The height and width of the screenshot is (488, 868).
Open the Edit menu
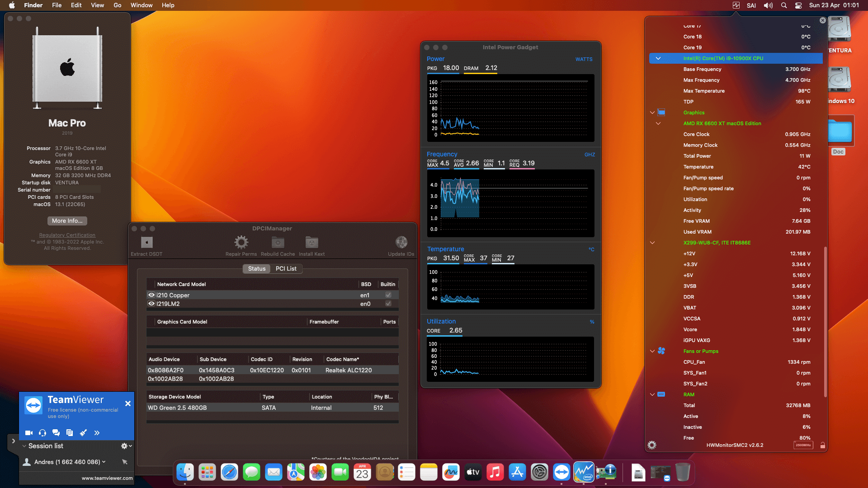point(76,5)
